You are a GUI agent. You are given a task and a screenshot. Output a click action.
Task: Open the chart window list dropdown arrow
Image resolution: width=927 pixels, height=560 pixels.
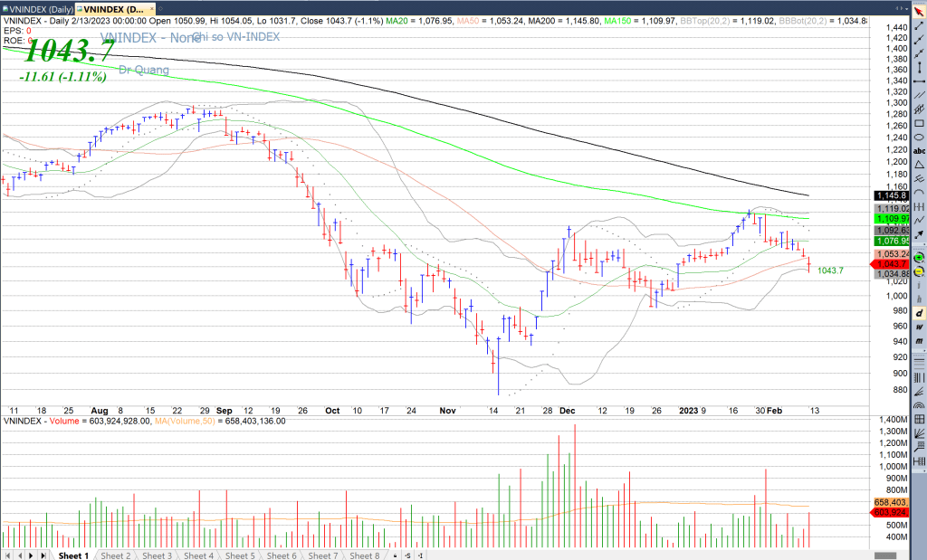pos(908,7)
